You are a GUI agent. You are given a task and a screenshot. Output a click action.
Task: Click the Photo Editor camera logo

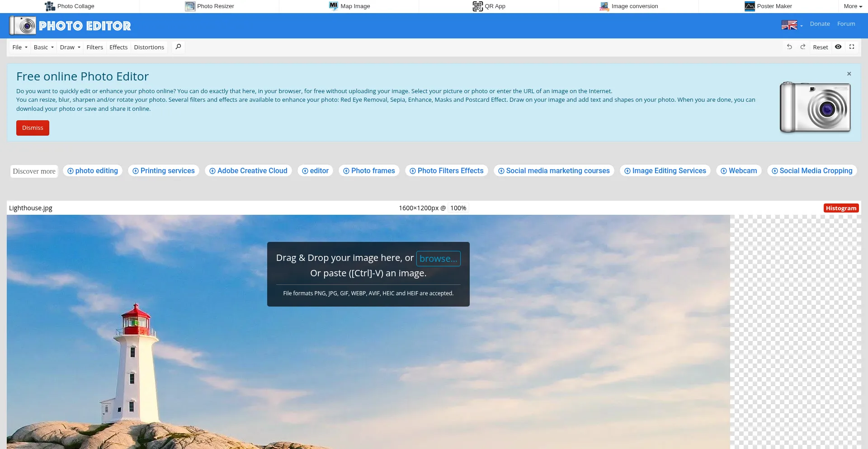(23, 26)
